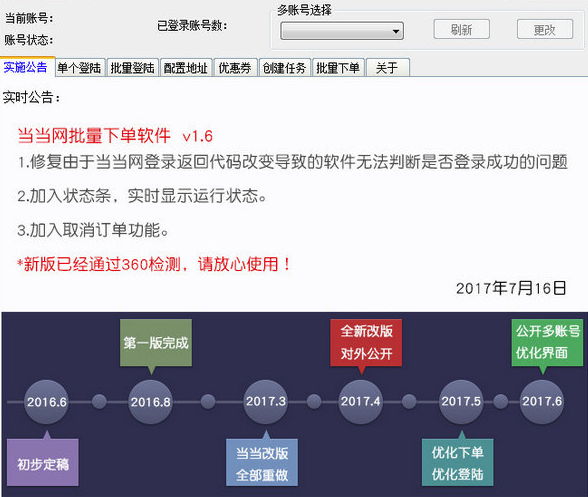Click the 2016.6 timeline circle
Viewport: 588px width, 497px height.
click(46, 402)
